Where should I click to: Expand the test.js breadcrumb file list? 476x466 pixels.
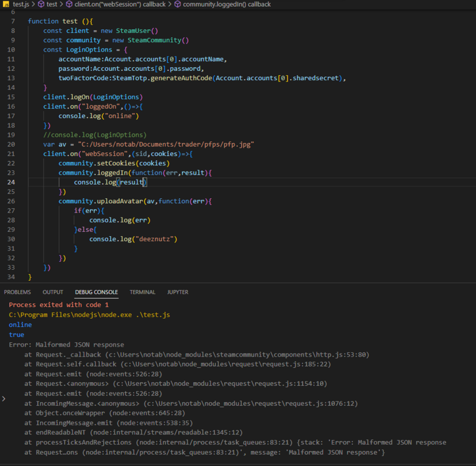20,4
